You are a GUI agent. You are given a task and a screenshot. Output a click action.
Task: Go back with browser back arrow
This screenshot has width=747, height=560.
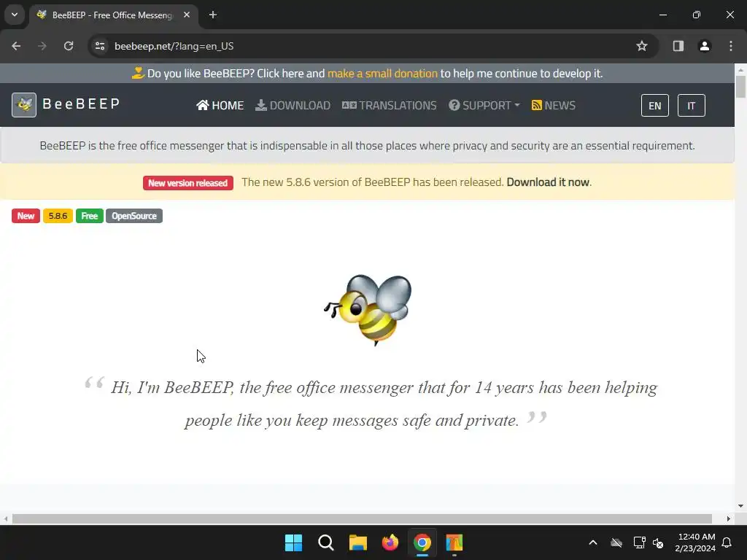point(16,46)
